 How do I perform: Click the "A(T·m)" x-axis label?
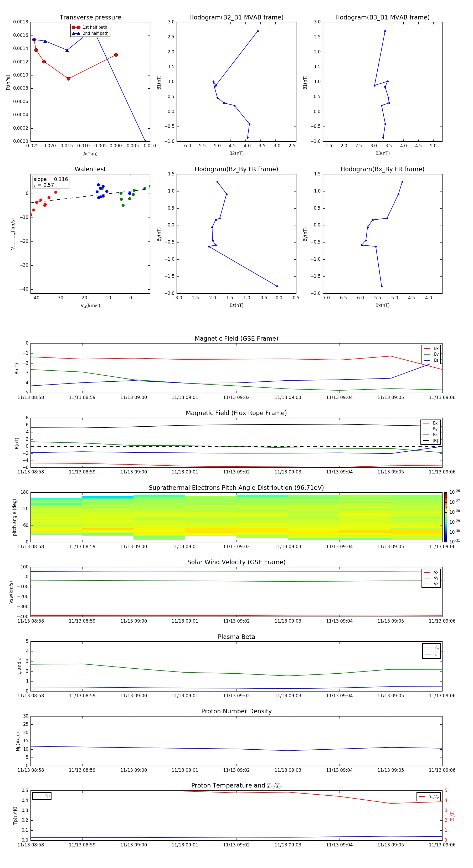coord(90,154)
